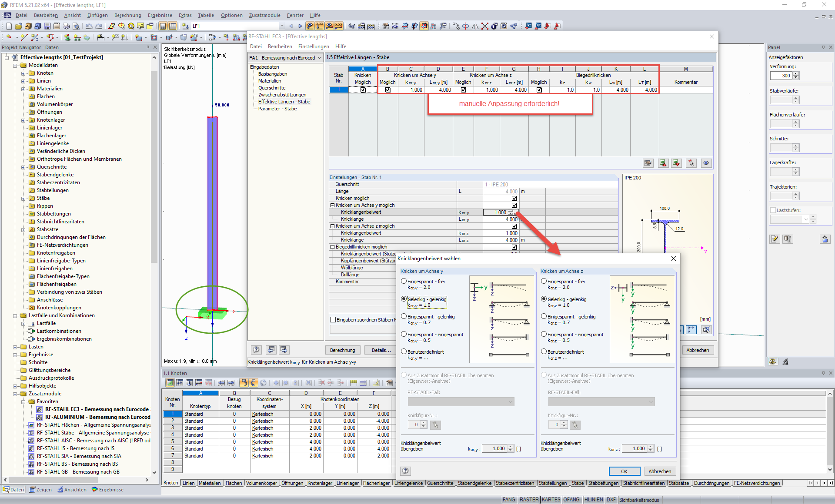This screenshot has width=835, height=504.
Task: Click the Berechnung button
Action: coord(342,350)
